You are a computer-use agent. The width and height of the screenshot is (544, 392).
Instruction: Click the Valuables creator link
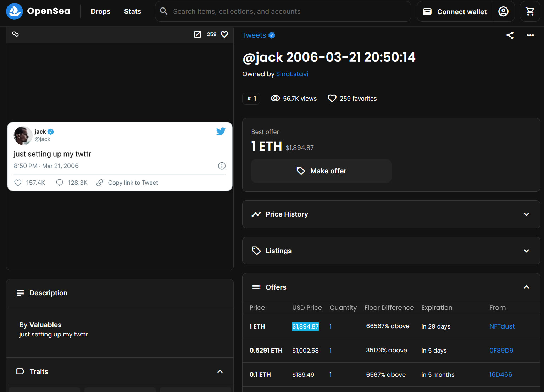(x=45, y=325)
